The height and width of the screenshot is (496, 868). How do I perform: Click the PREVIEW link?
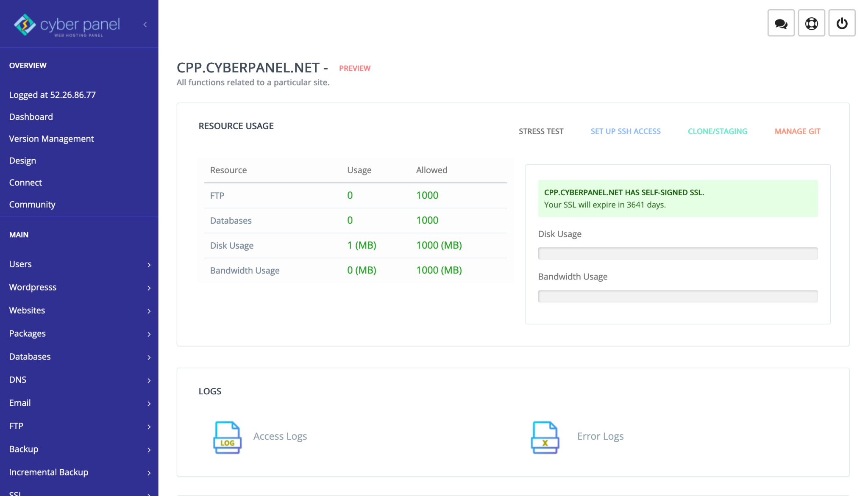(355, 68)
